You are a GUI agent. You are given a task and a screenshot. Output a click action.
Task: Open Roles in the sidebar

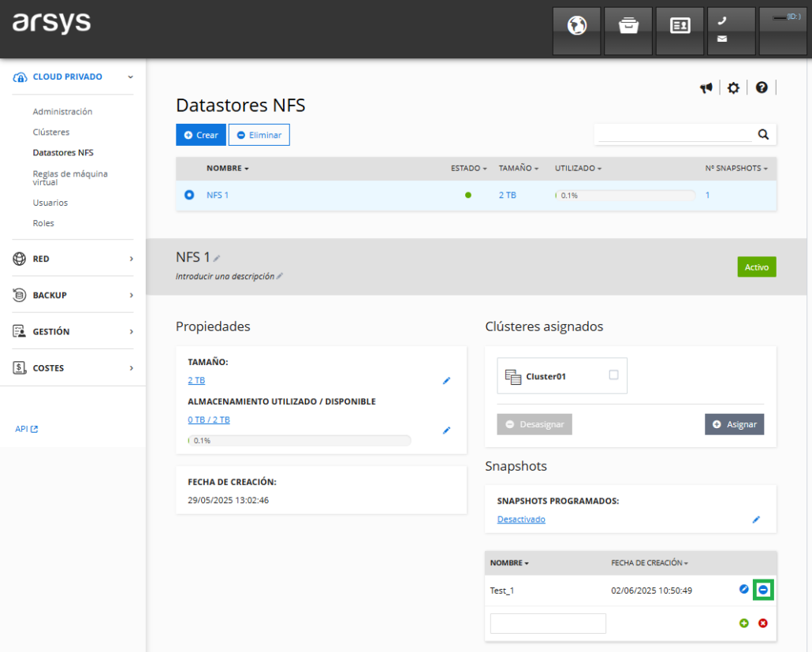(x=43, y=223)
